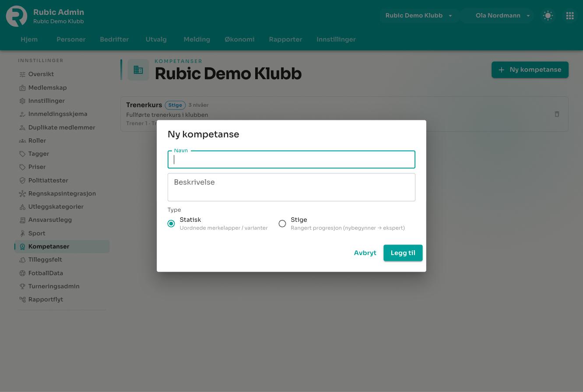Open Politiattester from the sidebar icon
The width and height of the screenshot is (583, 392).
coord(22,180)
